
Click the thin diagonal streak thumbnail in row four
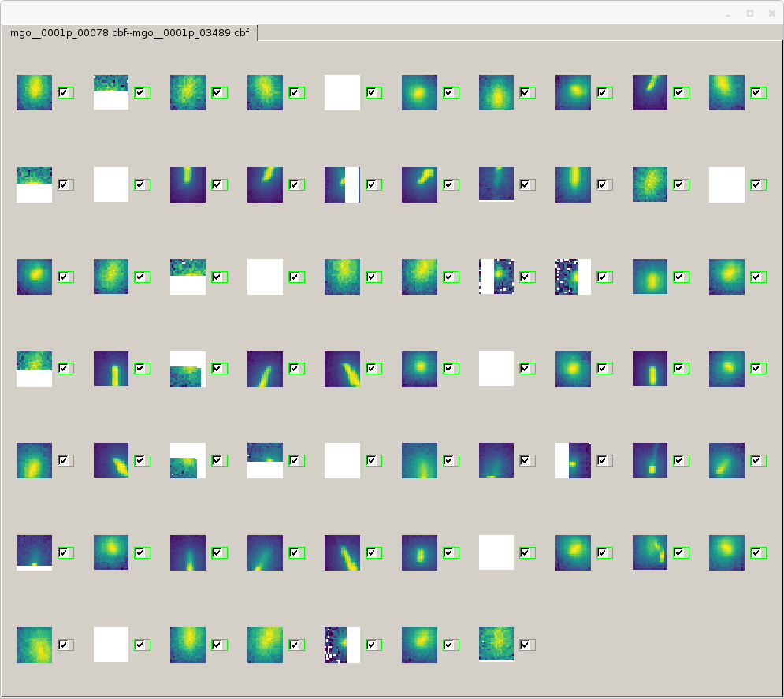click(265, 368)
